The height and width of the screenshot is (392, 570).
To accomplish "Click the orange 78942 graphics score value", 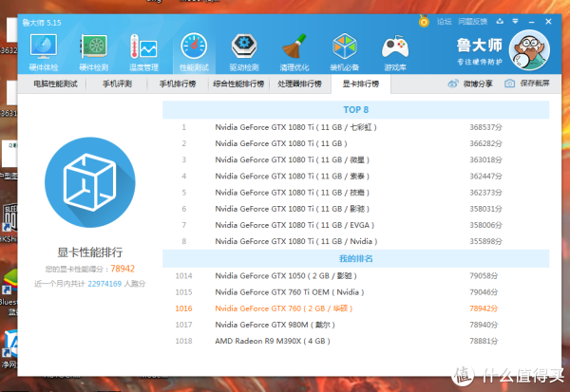I will [123, 269].
